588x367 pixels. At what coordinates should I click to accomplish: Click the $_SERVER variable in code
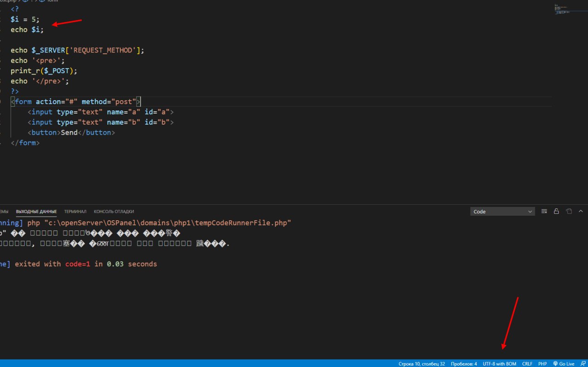(48, 51)
